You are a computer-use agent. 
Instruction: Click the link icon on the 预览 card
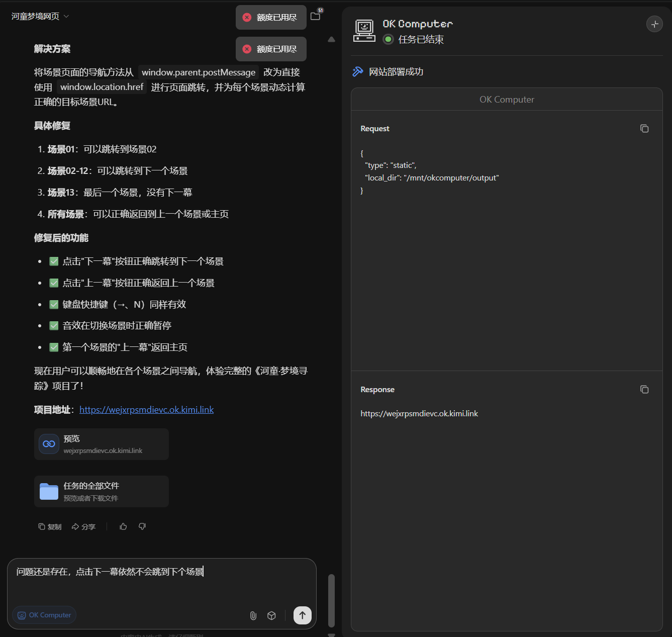coord(49,444)
